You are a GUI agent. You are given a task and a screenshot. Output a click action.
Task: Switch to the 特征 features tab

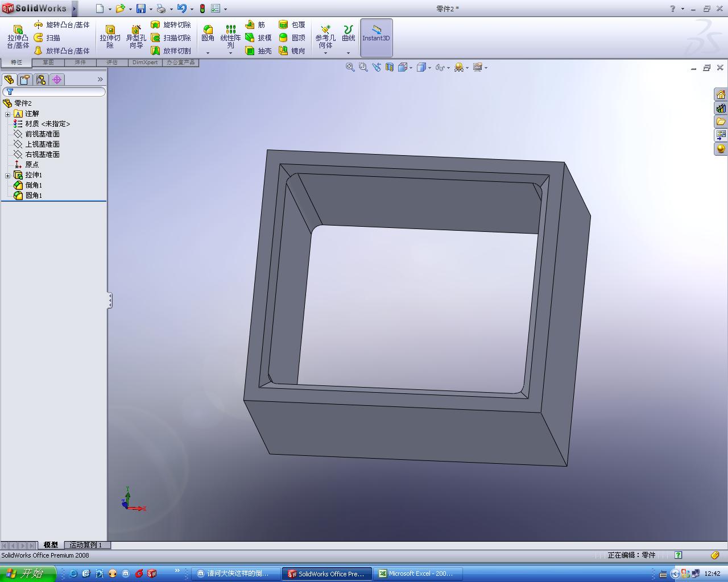click(16, 63)
